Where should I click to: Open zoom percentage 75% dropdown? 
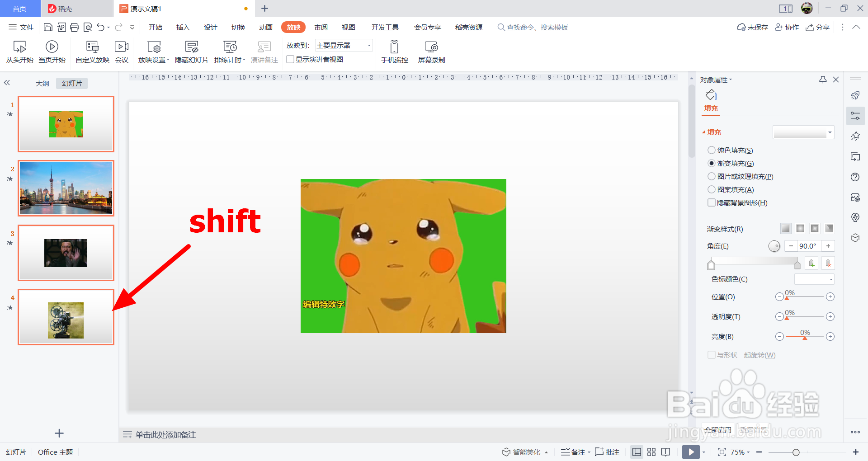(749, 452)
